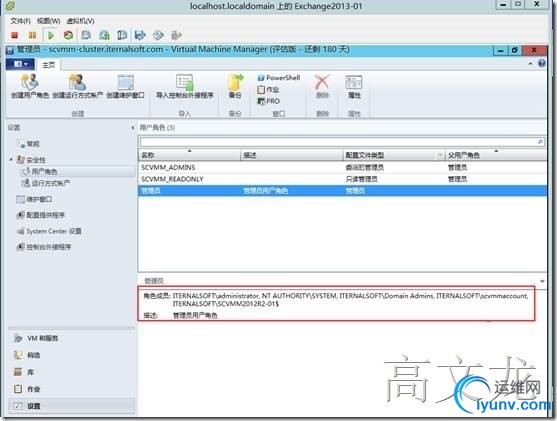Select 维护窗口 in the settings tree
The width and height of the screenshot is (557, 421).
34,199
